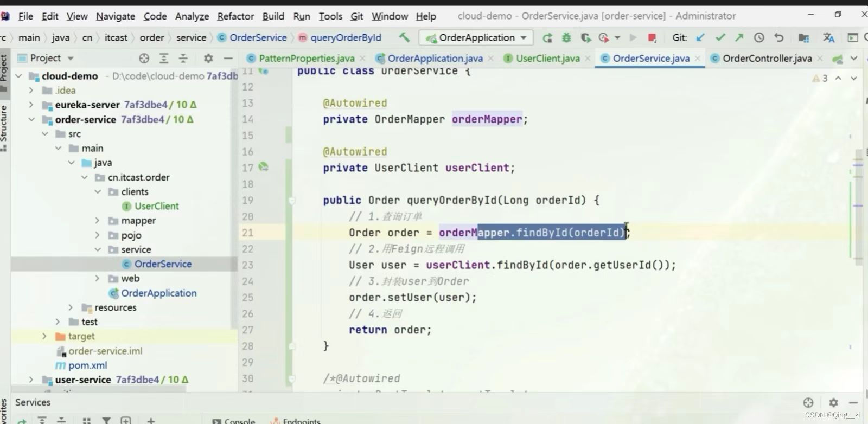Start debugging with the green bug icon
Image resolution: width=868 pixels, height=424 pixels.
[x=566, y=38]
